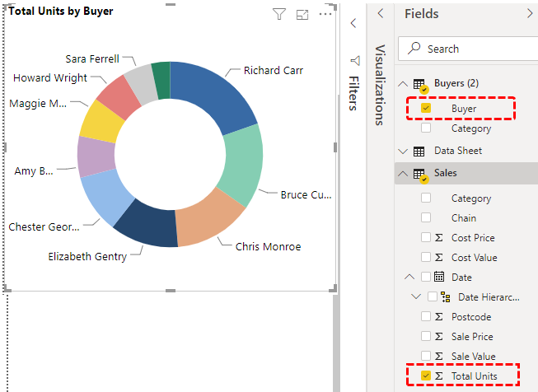Check the Category field under Buyers
The height and width of the screenshot is (392, 538).
tap(426, 128)
